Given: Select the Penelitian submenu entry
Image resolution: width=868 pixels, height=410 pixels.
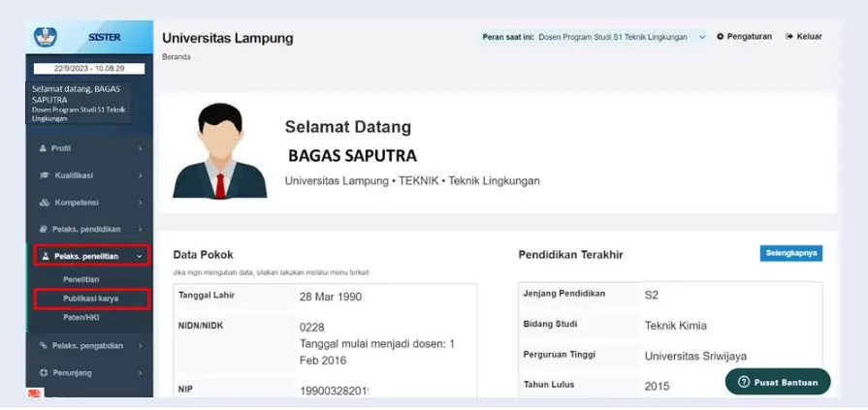Looking at the screenshot, I should click(80, 279).
